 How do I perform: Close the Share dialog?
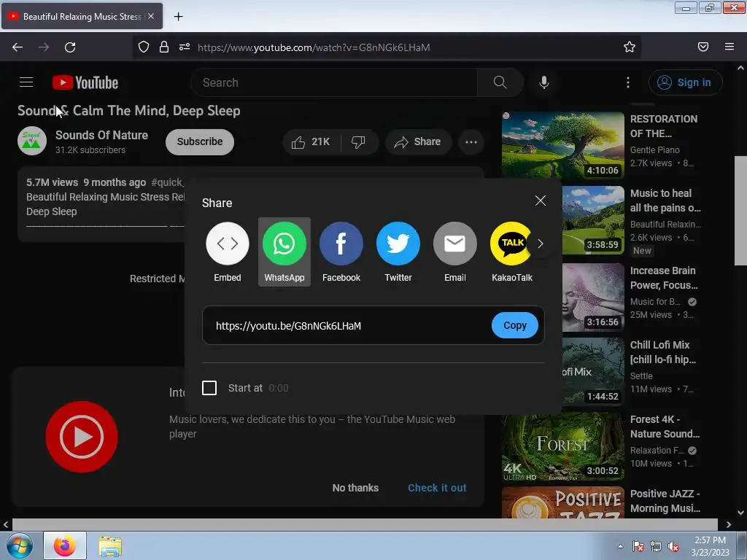(541, 201)
